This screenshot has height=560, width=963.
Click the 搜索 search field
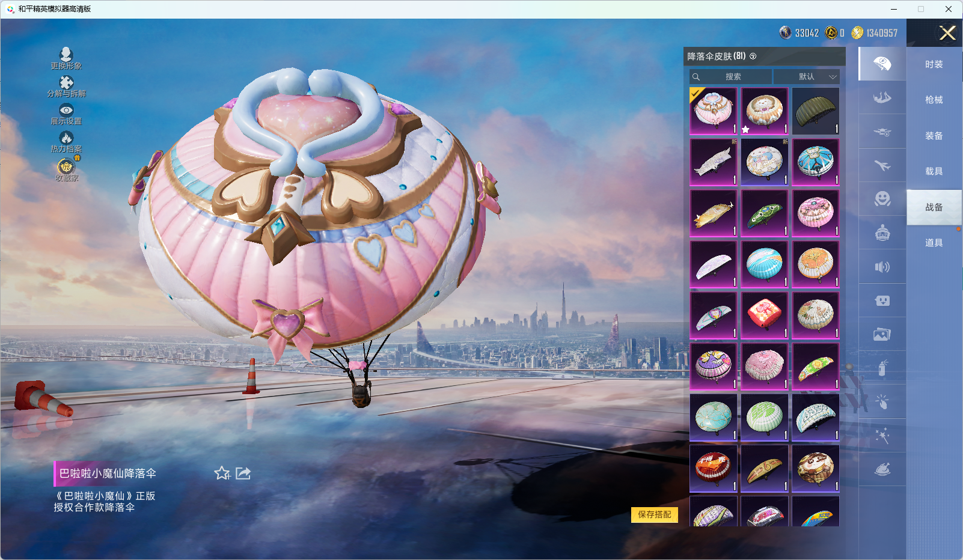tap(732, 77)
